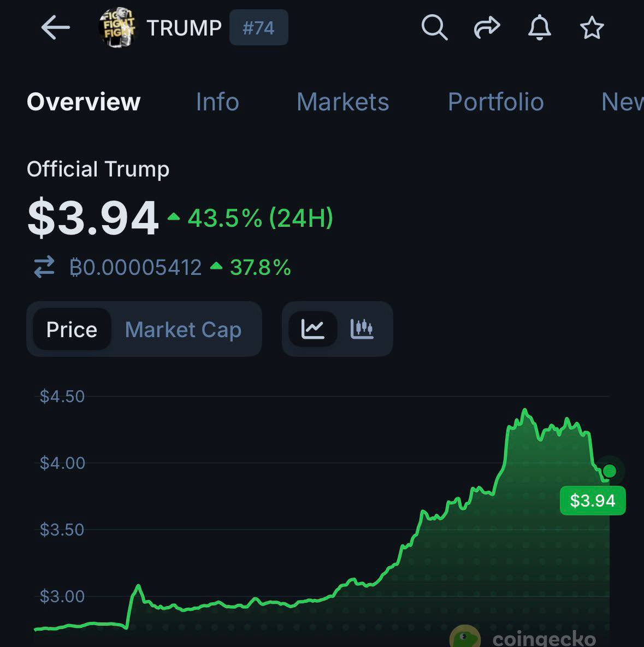Open the Portfolio tab
Viewport: 644px width, 647px height.
coord(495,102)
